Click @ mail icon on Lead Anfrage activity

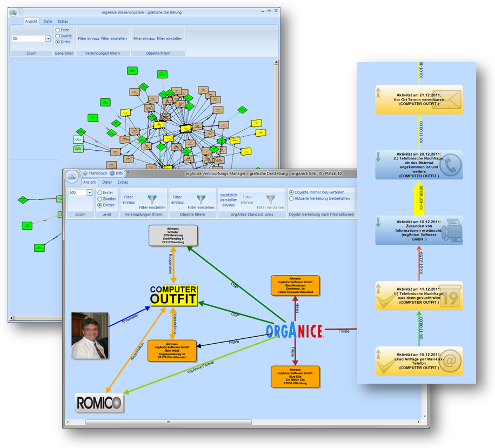(x=450, y=361)
